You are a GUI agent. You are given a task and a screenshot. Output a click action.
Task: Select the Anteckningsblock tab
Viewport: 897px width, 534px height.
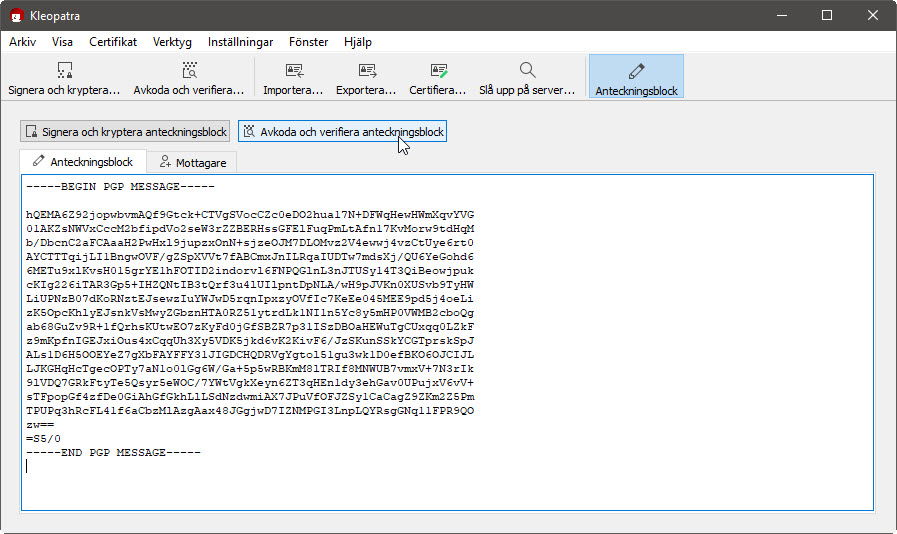pos(83,162)
